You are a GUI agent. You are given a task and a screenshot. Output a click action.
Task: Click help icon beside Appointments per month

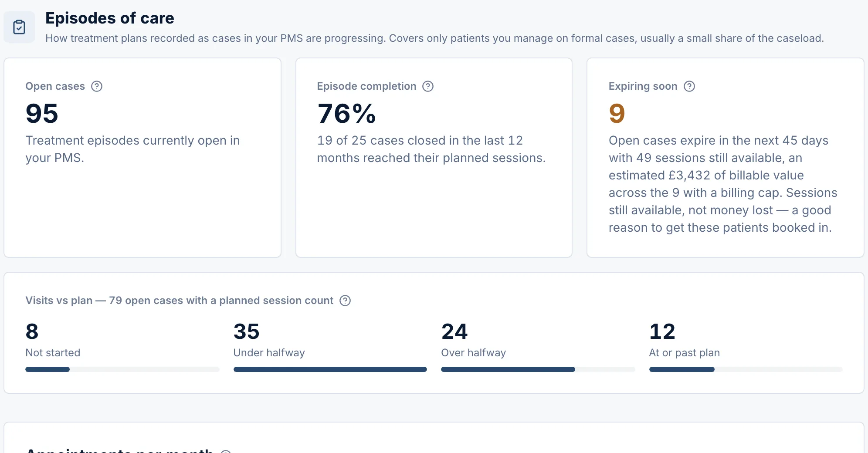click(226, 451)
